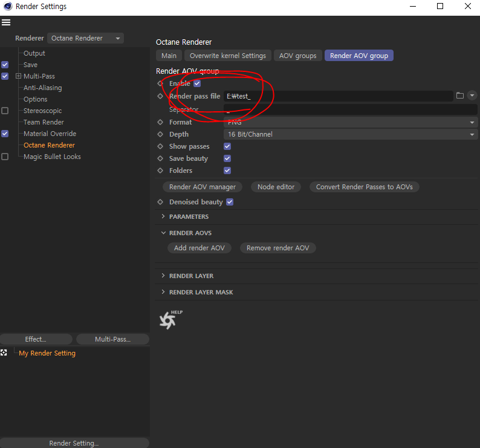
Task: Expand the Multi-Pass tree node
Action: 18,76
